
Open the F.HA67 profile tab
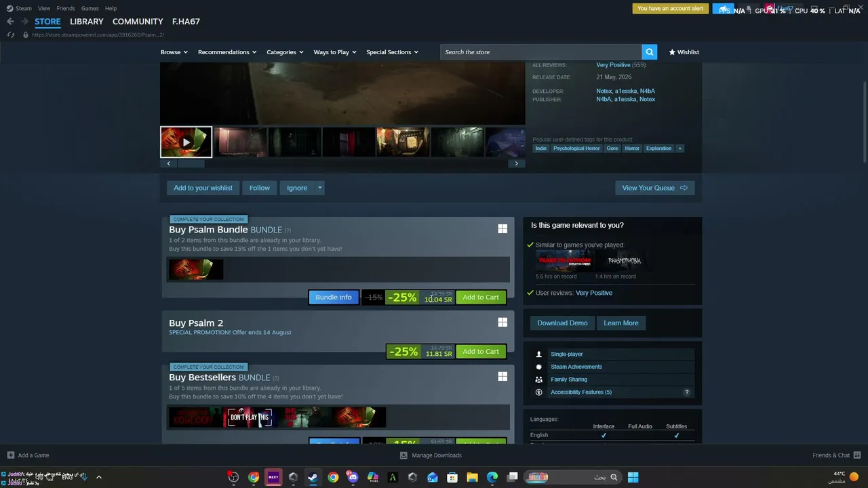(x=186, y=22)
